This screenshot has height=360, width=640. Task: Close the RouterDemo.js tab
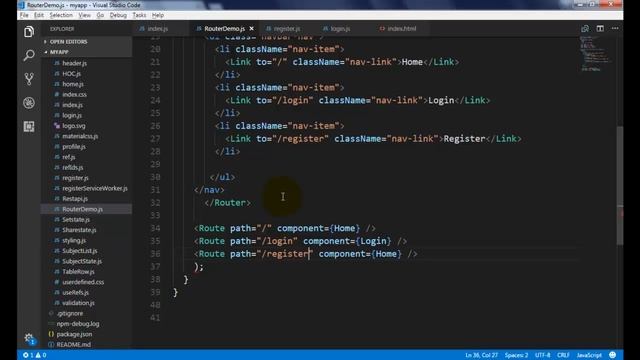pos(251,29)
